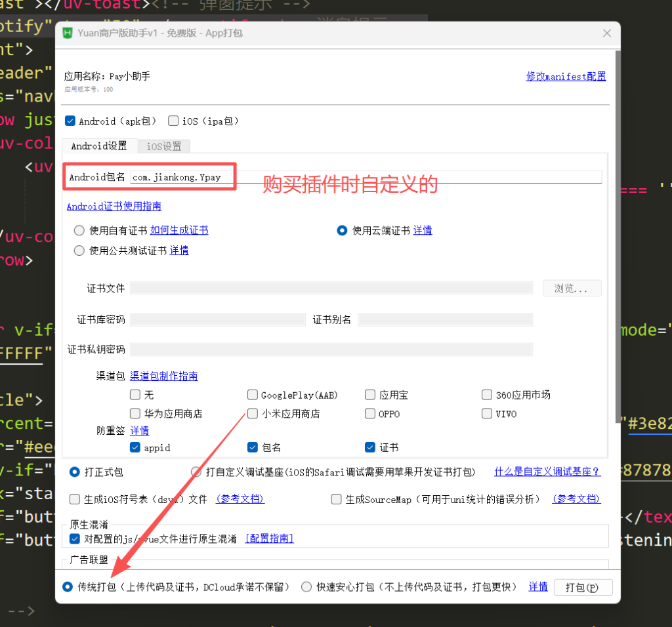Enable 生成SourceMap checkbox
672x627 pixels.
click(x=337, y=499)
